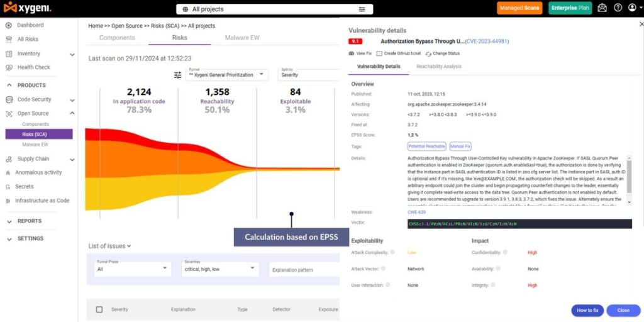The width and height of the screenshot is (644, 322).
Task: Switch to the Malware EW tab
Action: coord(242,38)
